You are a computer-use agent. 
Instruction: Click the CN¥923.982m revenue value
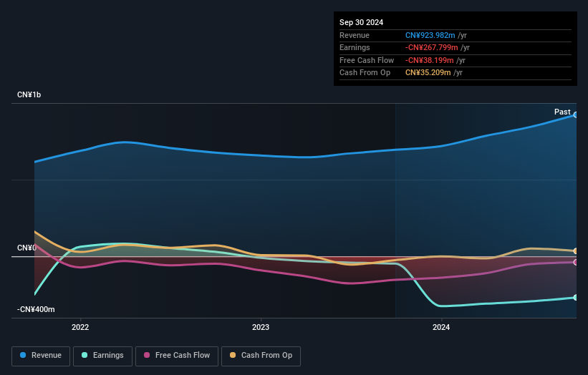pyautogui.click(x=430, y=35)
